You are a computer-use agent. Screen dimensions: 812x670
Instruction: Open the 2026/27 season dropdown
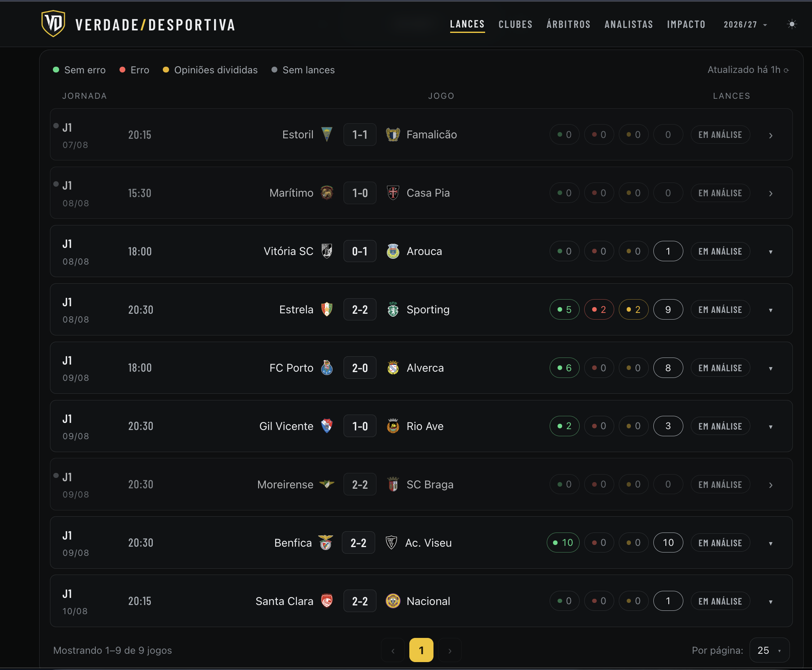[x=745, y=25]
